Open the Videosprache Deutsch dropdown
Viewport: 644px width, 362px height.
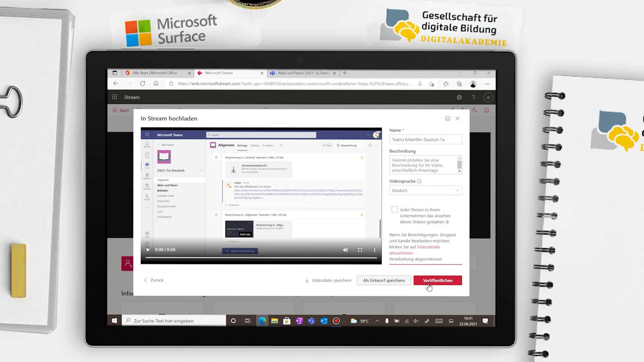(x=426, y=190)
